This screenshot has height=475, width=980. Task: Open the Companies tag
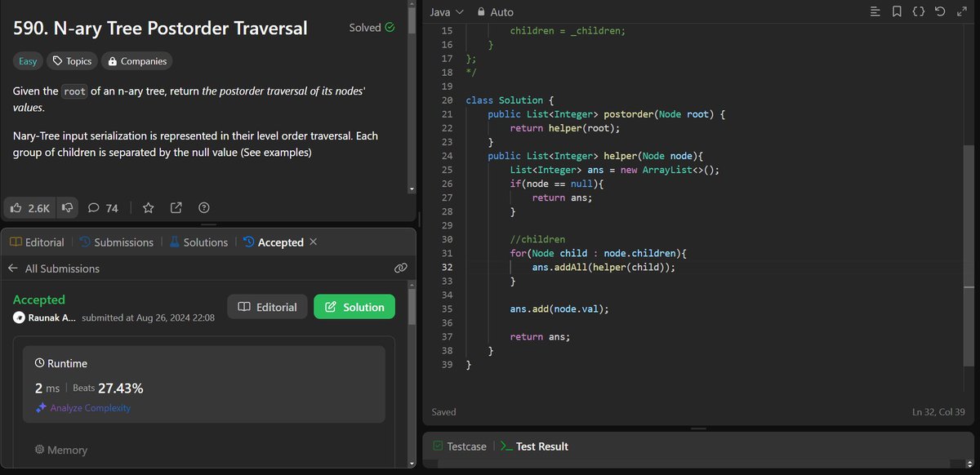136,61
